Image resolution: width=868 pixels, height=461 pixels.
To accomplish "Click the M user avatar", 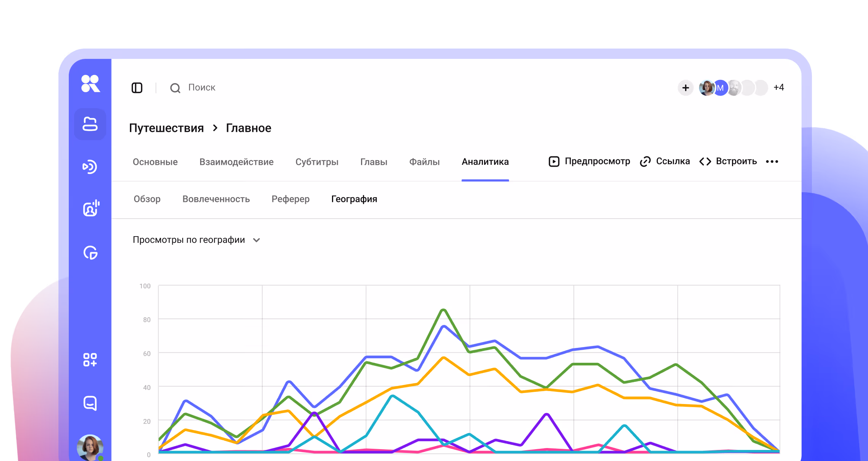I will pyautogui.click(x=720, y=88).
